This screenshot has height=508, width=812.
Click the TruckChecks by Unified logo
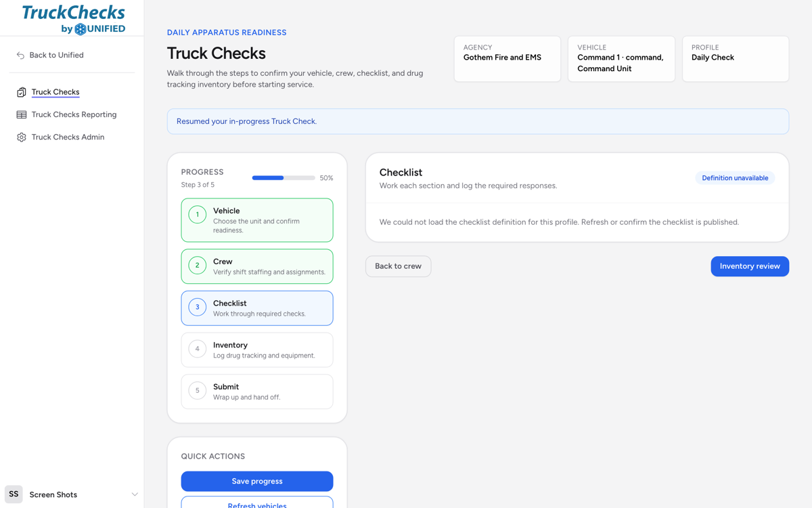tap(73, 19)
